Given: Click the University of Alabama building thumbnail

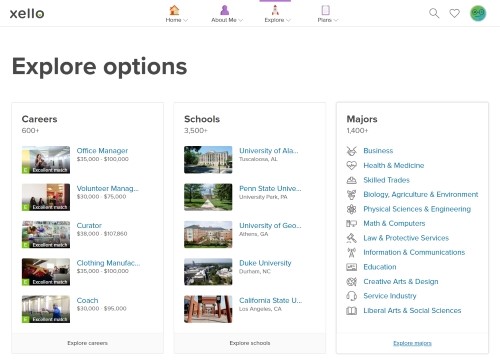Looking at the screenshot, I should tap(208, 160).
